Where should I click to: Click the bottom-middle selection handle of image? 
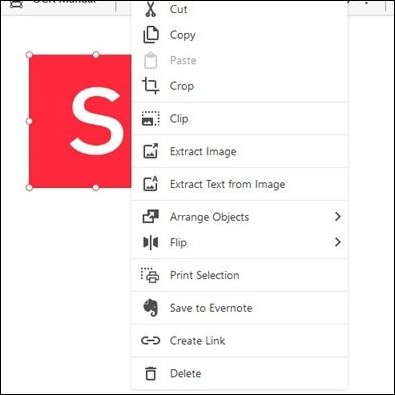(x=96, y=188)
